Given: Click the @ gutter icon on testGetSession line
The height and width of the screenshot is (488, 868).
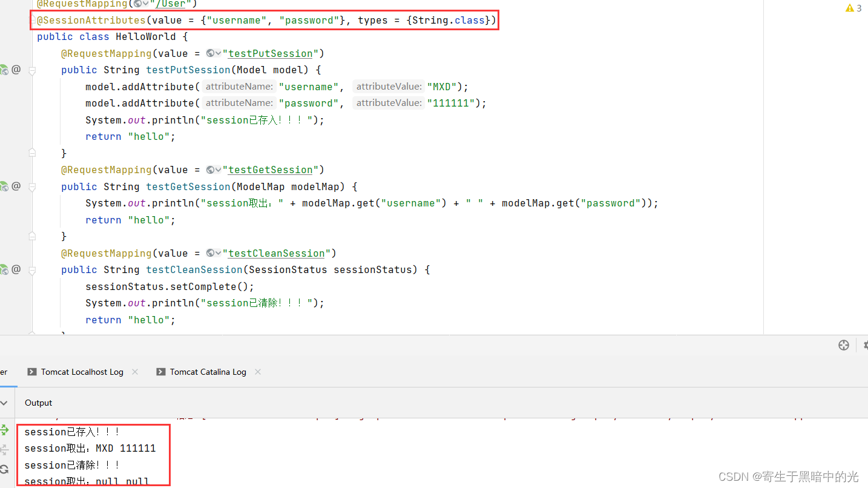Looking at the screenshot, I should coord(16,186).
